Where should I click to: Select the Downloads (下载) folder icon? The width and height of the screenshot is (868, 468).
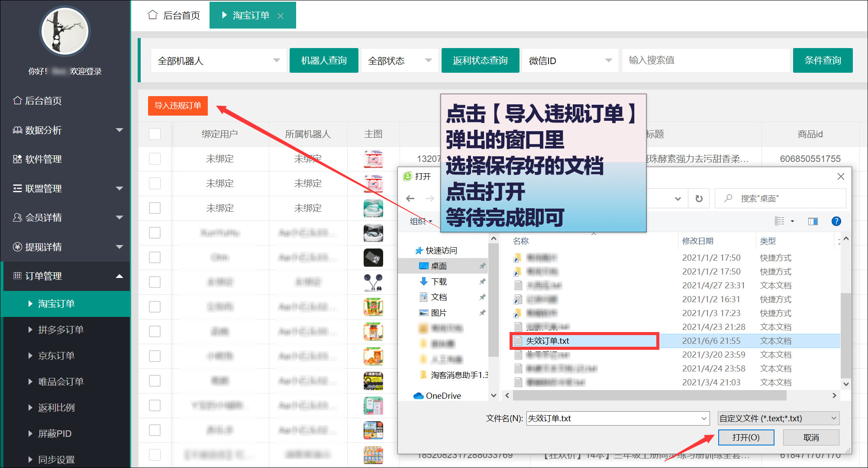point(424,282)
